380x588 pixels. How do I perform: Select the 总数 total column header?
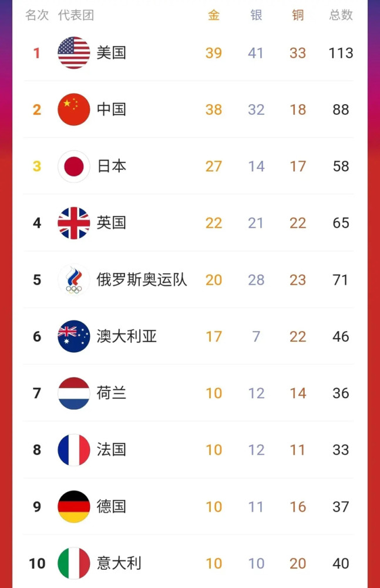[x=341, y=15]
